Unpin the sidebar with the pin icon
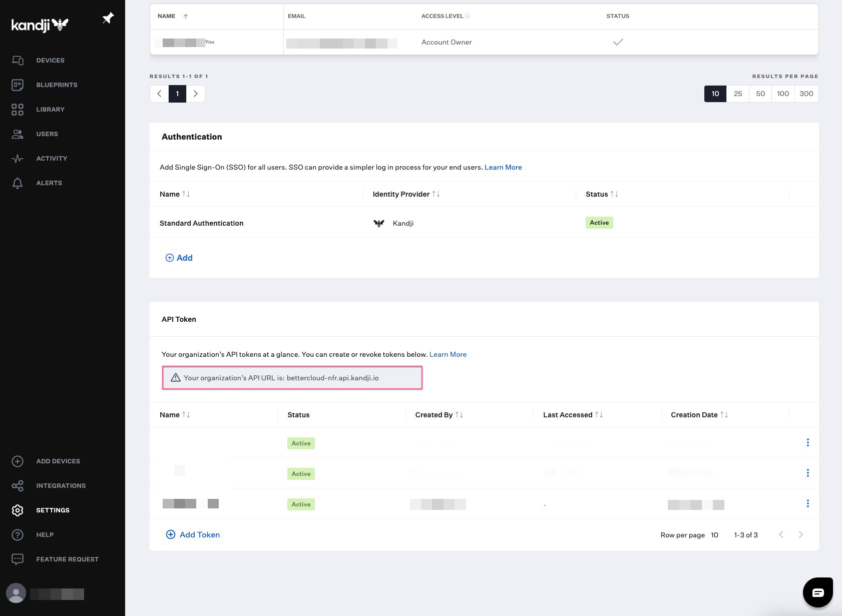 pyautogui.click(x=108, y=18)
